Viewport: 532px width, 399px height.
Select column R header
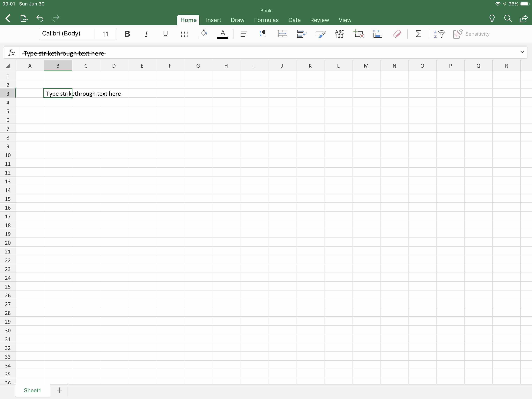point(506,66)
